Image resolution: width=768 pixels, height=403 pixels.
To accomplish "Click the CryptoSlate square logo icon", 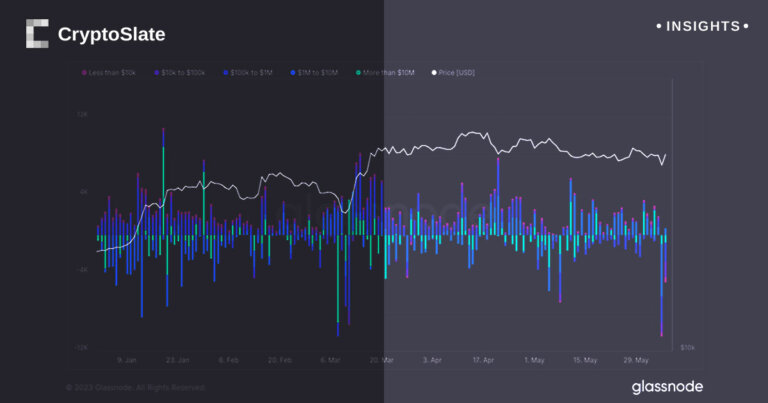I will [37, 34].
